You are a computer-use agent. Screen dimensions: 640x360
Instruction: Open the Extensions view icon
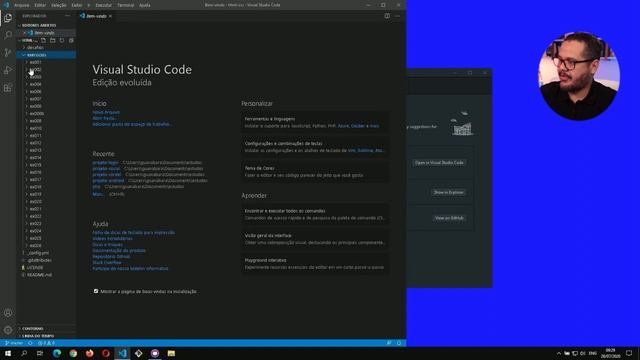click(x=8, y=88)
